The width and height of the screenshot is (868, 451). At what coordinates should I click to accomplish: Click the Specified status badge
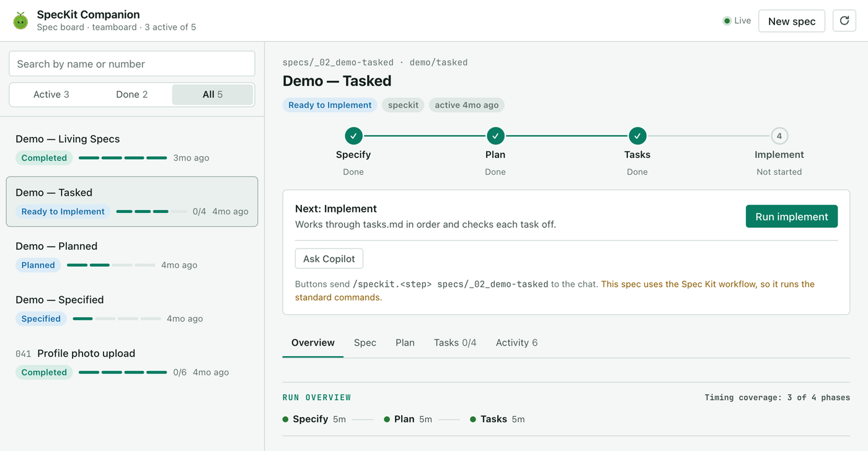[41, 318]
